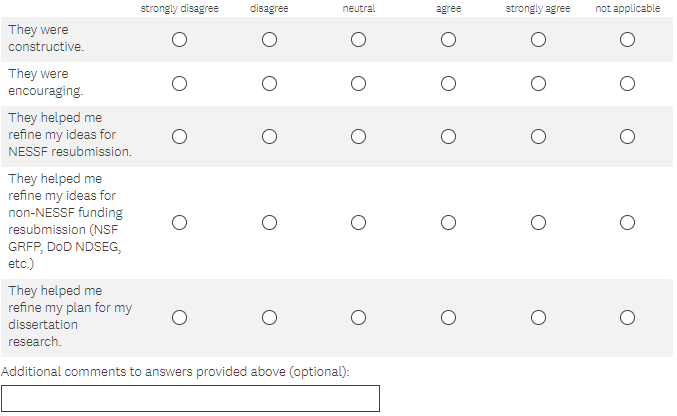Pick 'strongly agree' for non-NESSF funding resubmission row
Viewport: 677px width, 416px height.
[538, 223]
